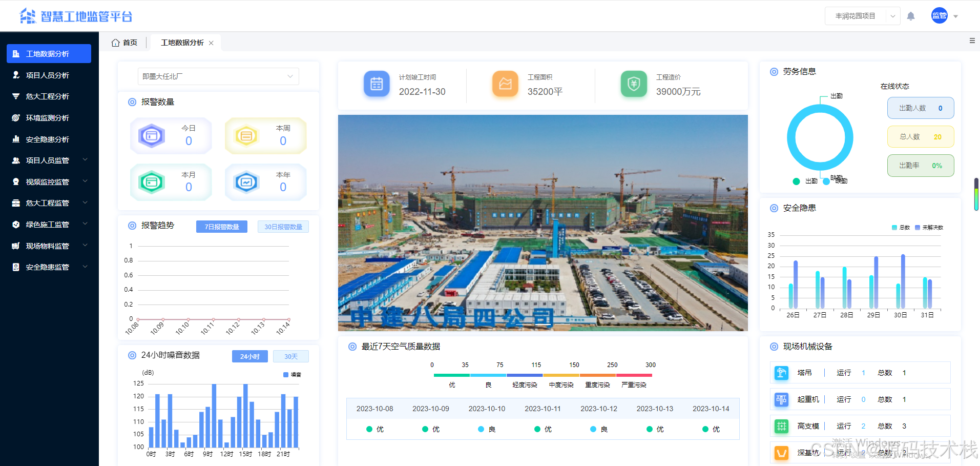Expand 绿色施工监管 submenu arrow
Image resolution: width=980 pixels, height=466 pixels.
[x=85, y=224]
